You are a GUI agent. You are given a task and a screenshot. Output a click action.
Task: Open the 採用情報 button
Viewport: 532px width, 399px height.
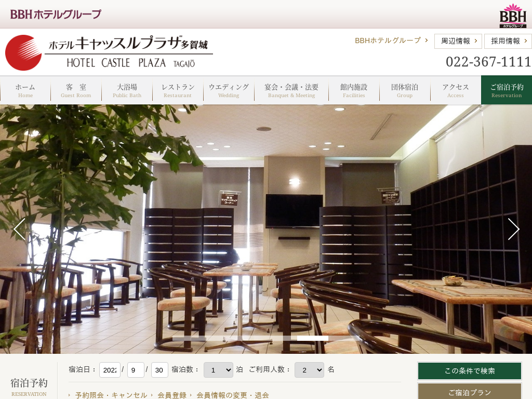pos(508,41)
